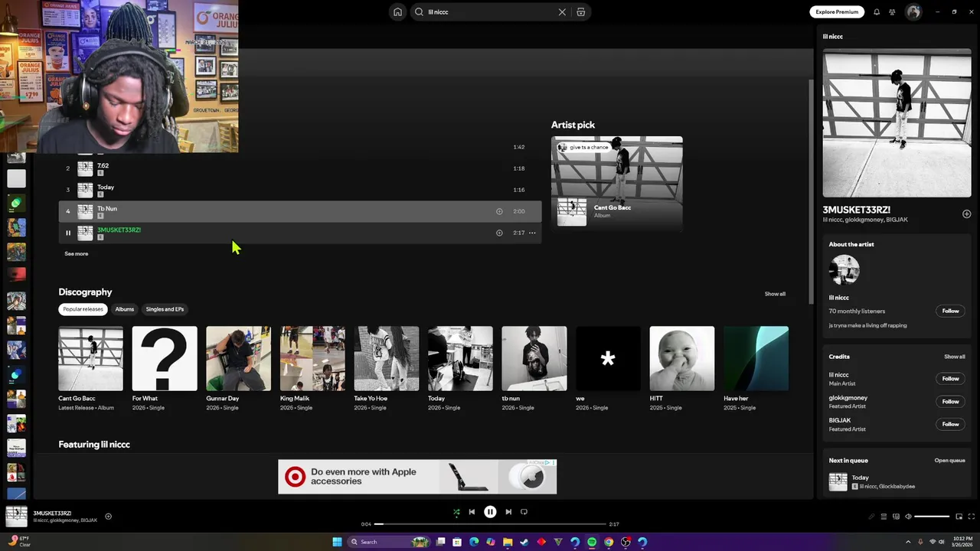Follow glokkgmoney in Credits

(950, 401)
